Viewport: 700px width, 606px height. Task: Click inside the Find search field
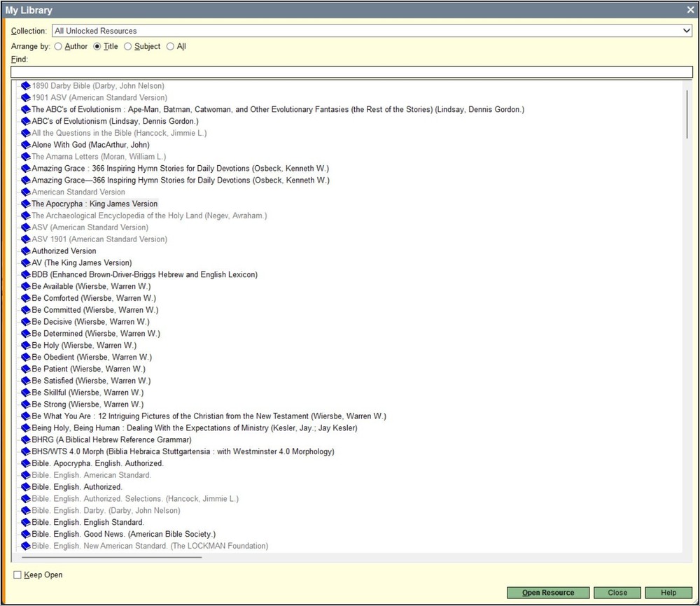(x=352, y=72)
